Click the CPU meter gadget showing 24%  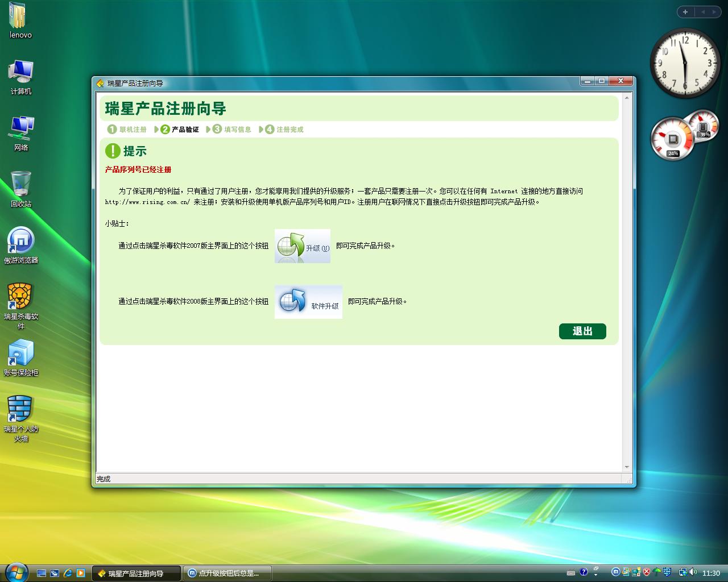pyautogui.click(x=672, y=138)
